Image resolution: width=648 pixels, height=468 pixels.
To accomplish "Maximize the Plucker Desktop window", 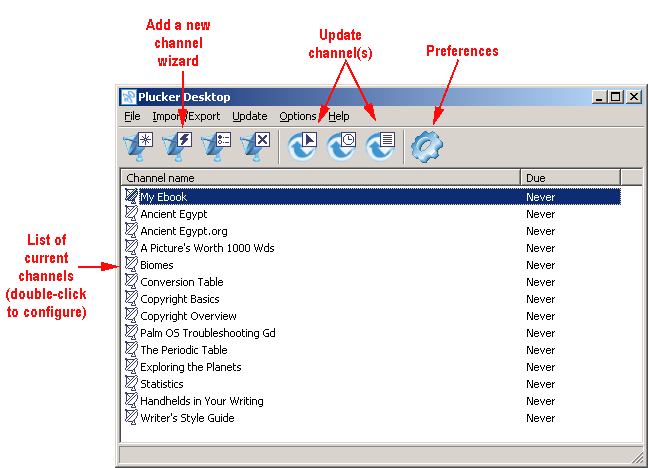I will point(615,97).
